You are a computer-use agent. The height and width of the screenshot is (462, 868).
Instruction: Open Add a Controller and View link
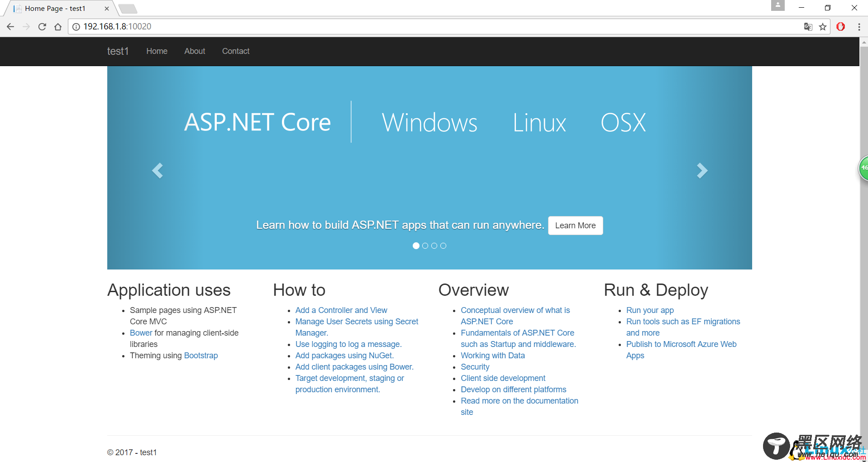tap(341, 310)
